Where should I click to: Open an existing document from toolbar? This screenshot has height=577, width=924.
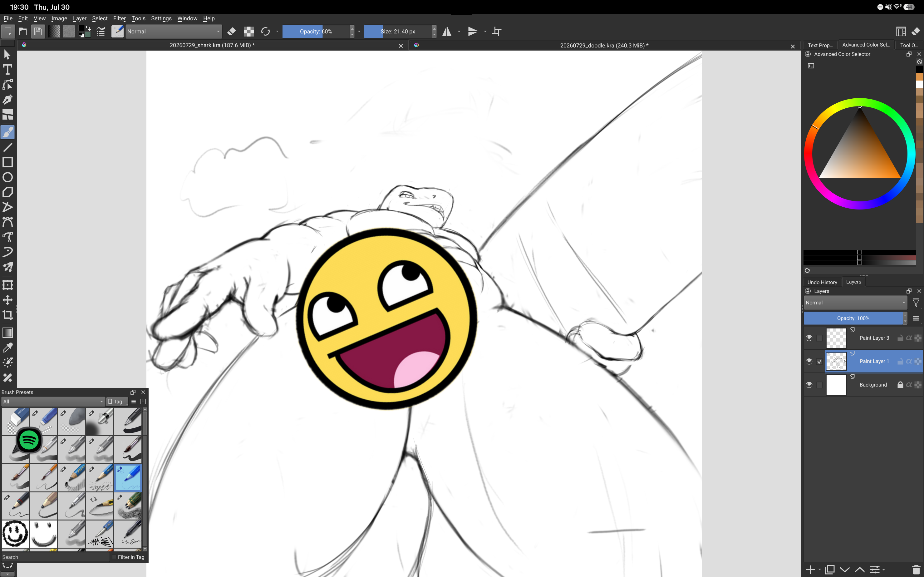point(23,31)
